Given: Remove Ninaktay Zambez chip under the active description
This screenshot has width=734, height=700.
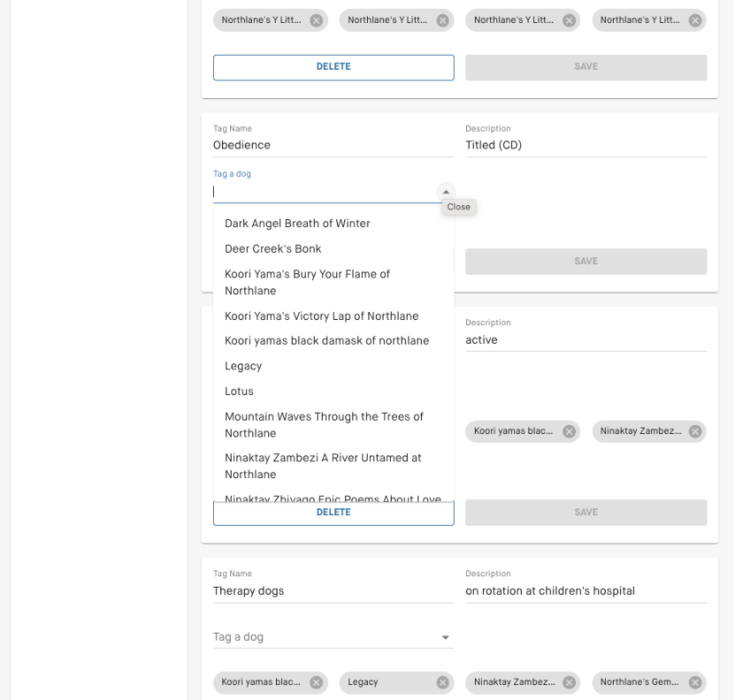Looking at the screenshot, I should tap(694, 431).
